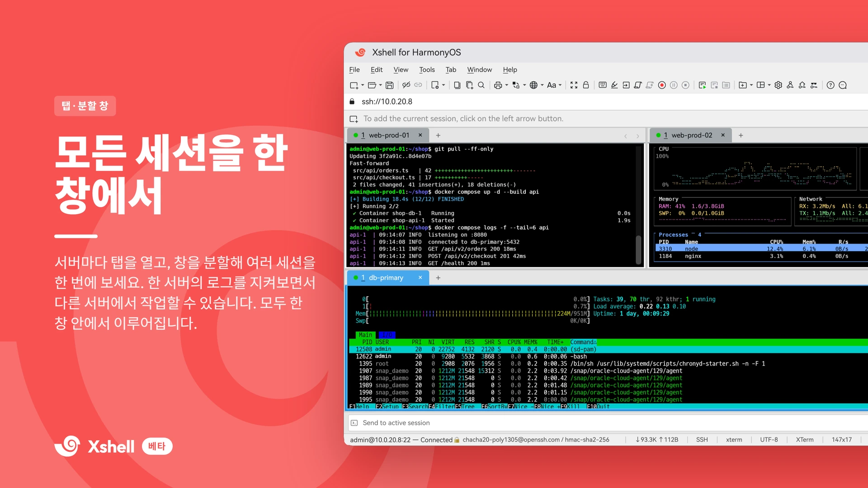Click the Disconnect broken-link icon

[406, 85]
